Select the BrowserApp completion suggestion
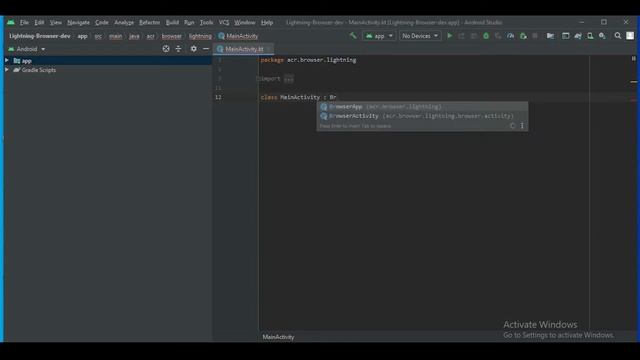The height and width of the screenshot is (360, 640). tap(422, 107)
